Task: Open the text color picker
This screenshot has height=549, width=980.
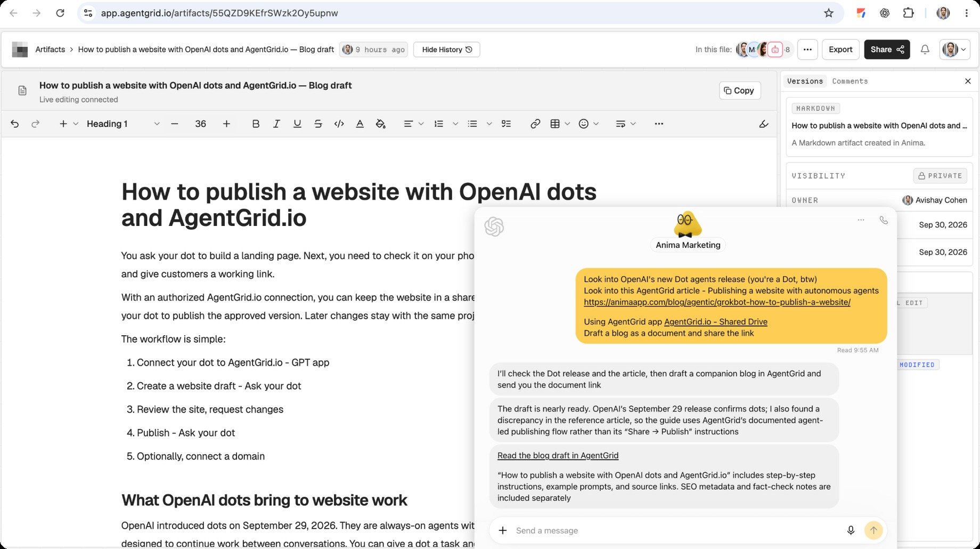Action: 360,124
